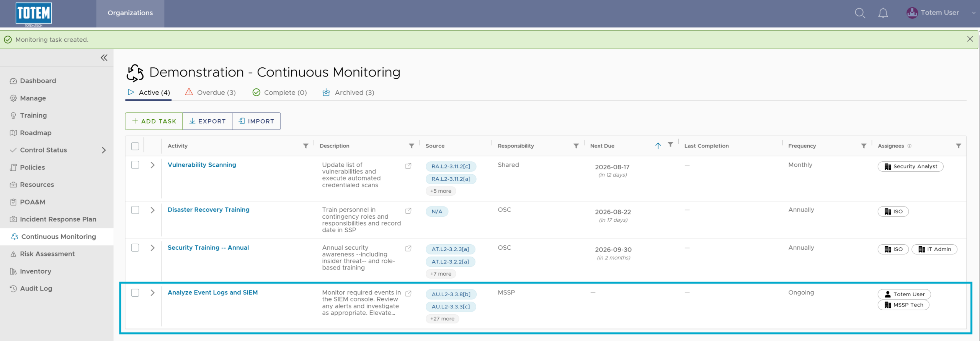This screenshot has height=341, width=980.
Task: Filter the Frequency column
Action: pos(864,146)
